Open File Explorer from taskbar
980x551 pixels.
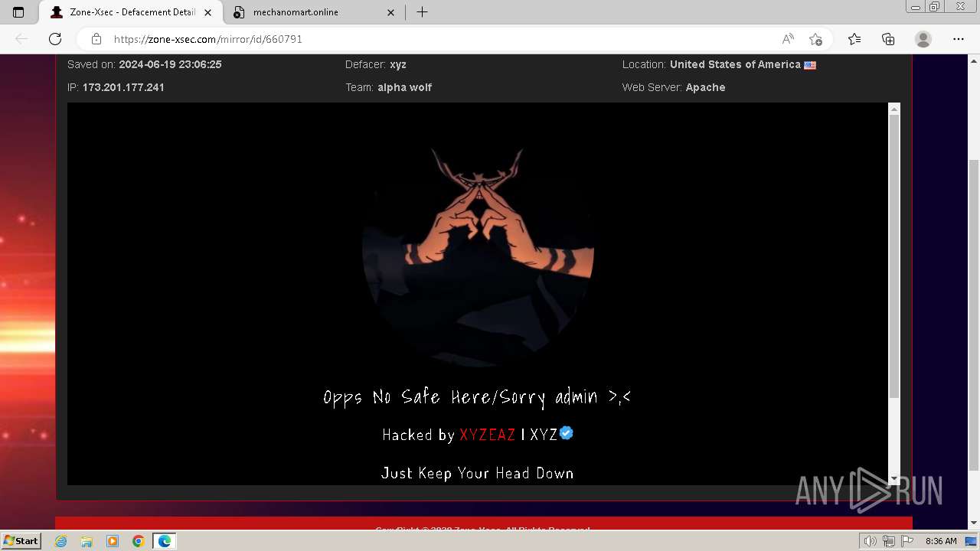tap(87, 541)
